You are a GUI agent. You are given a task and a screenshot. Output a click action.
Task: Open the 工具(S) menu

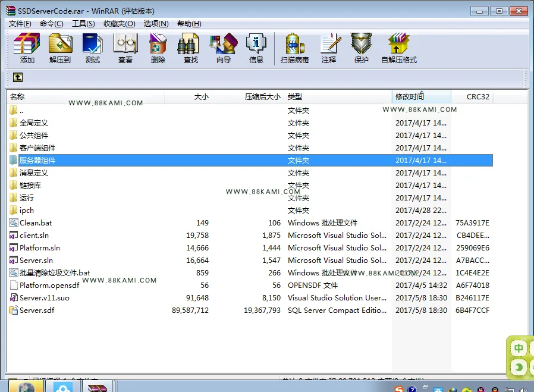coord(83,24)
